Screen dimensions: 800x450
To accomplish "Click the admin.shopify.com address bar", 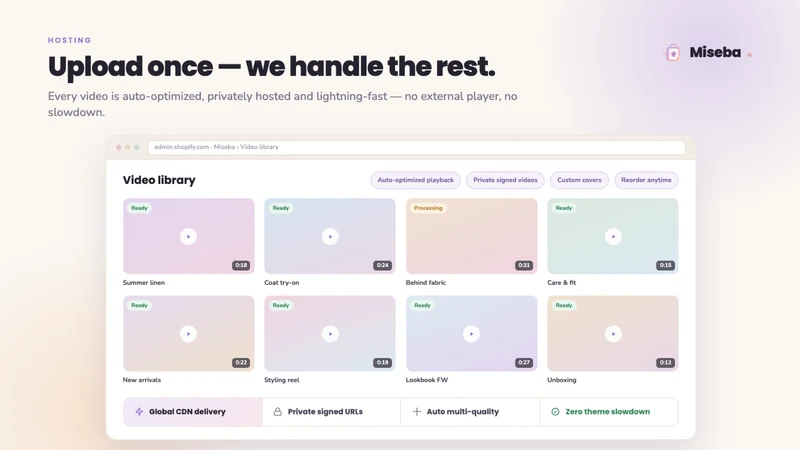I will 416,147.
